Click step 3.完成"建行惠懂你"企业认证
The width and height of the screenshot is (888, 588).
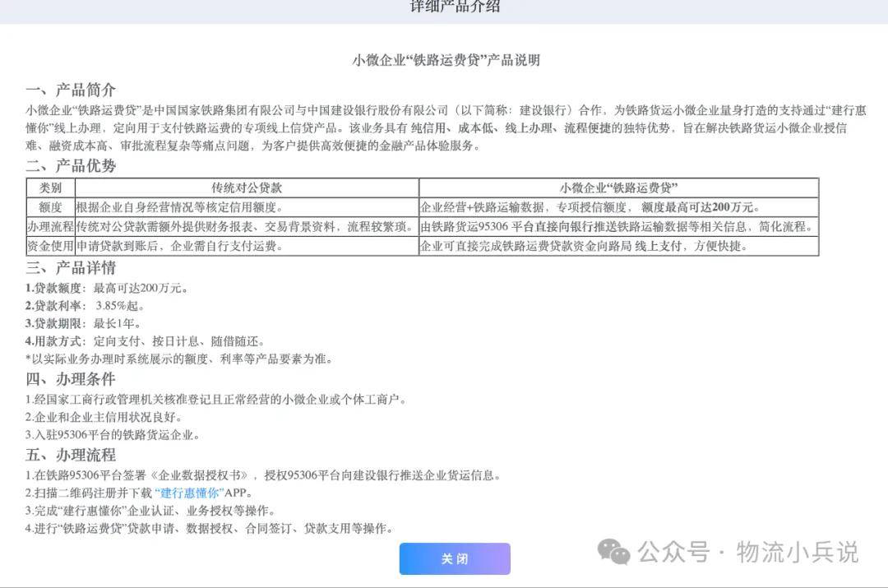150,511
